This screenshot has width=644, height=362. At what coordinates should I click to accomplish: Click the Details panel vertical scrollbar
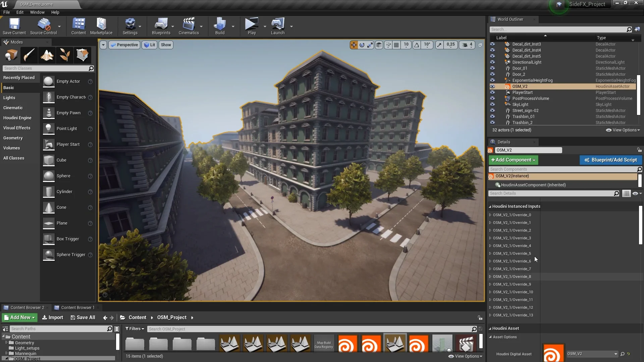tap(640, 225)
